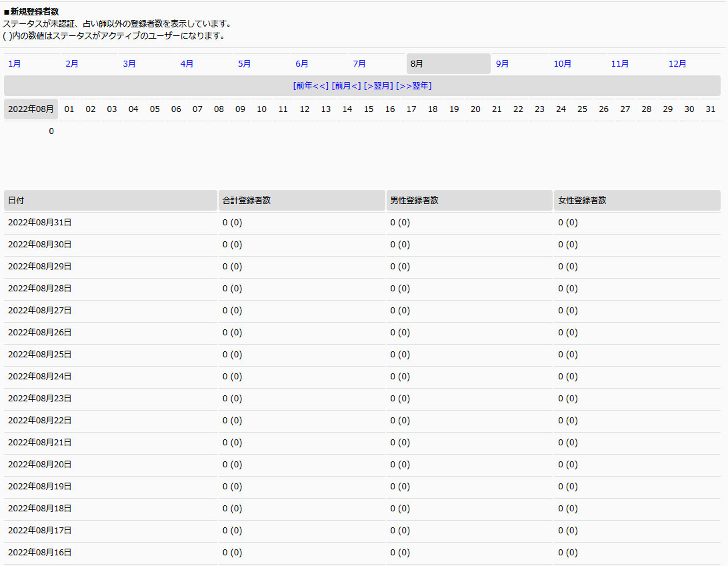This screenshot has width=728, height=566.
Task: Click the 2022年08月 label cell
Action: 31,109
